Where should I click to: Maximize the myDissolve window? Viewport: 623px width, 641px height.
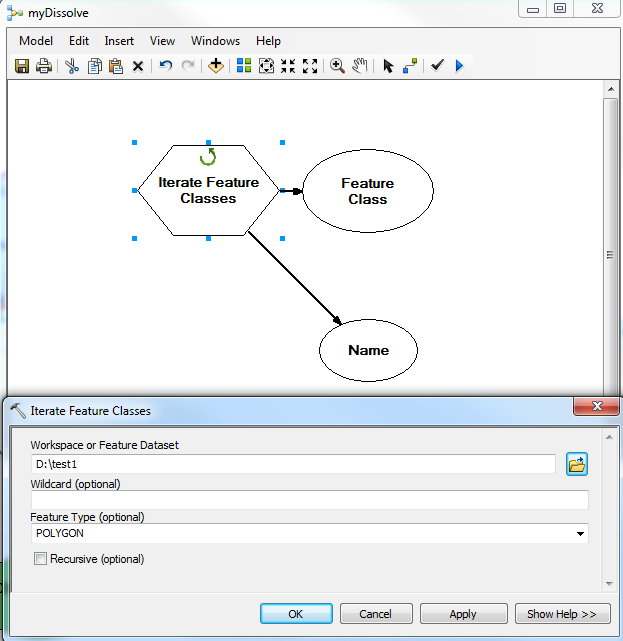[560, 8]
